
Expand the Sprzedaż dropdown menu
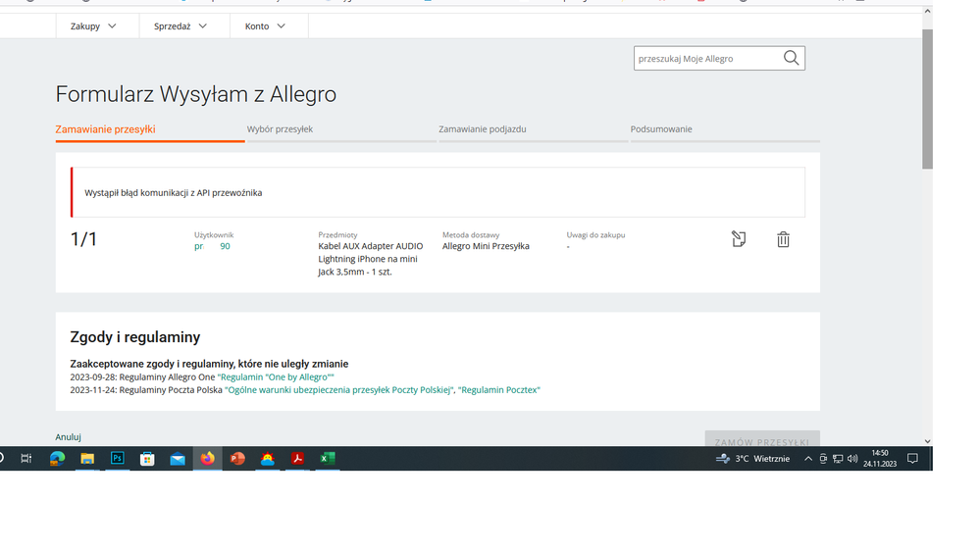(180, 26)
